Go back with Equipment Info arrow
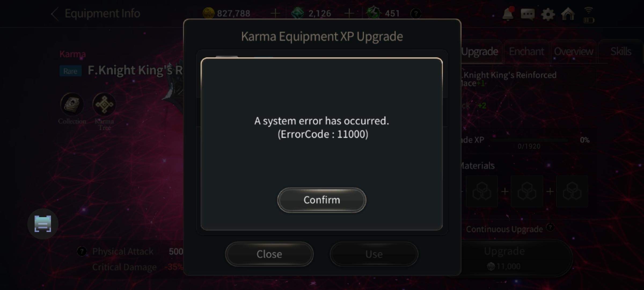This screenshot has width=644, height=290. tap(55, 14)
